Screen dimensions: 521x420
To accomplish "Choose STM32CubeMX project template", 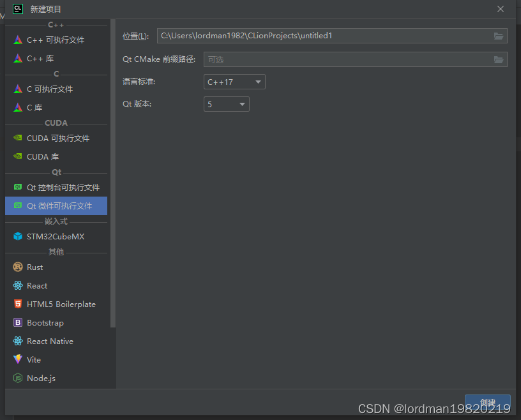I will coord(56,236).
